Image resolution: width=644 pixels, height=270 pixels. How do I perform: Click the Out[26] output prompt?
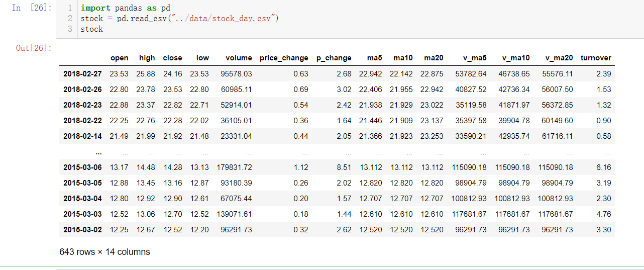point(34,48)
